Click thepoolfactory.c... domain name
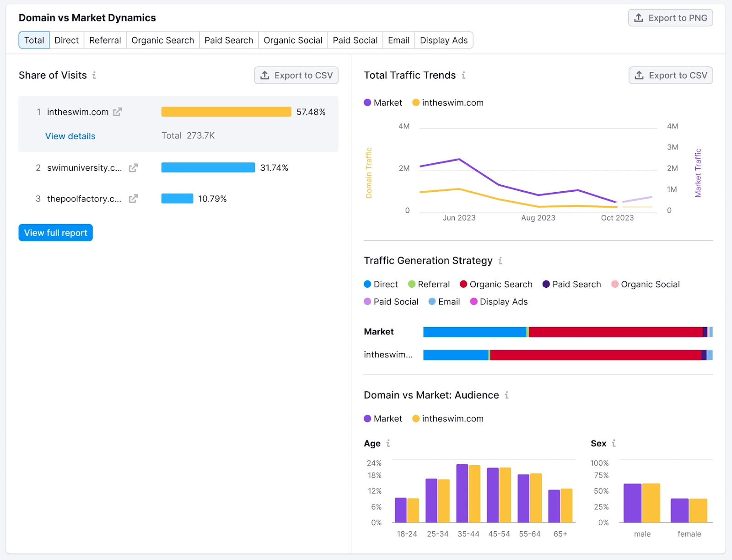Image resolution: width=732 pixels, height=560 pixels. pos(84,199)
